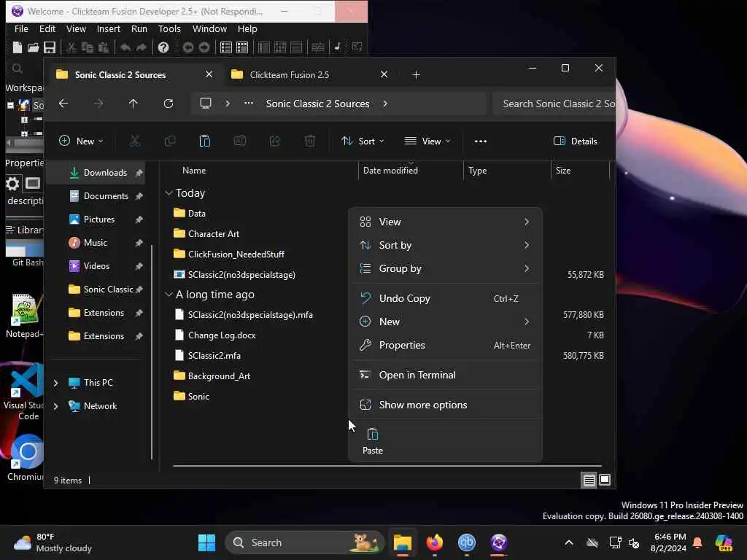The image size is (747, 560).
Task: Click the navigation pane vertical scrollbar
Action: pyautogui.click(x=152, y=352)
